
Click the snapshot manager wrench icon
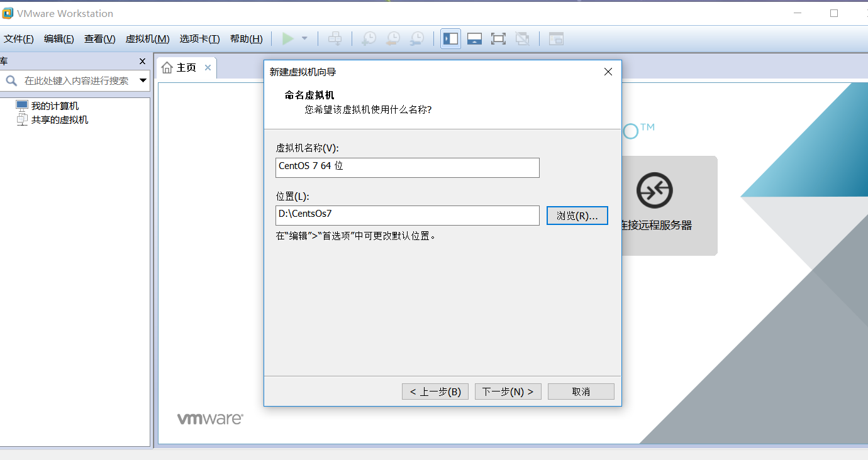click(x=416, y=39)
